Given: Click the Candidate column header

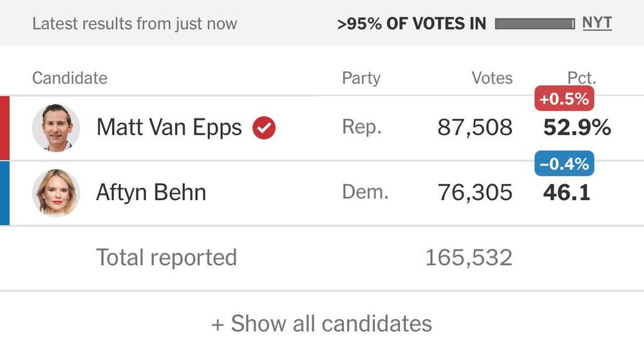Looking at the screenshot, I should pos(70,79).
